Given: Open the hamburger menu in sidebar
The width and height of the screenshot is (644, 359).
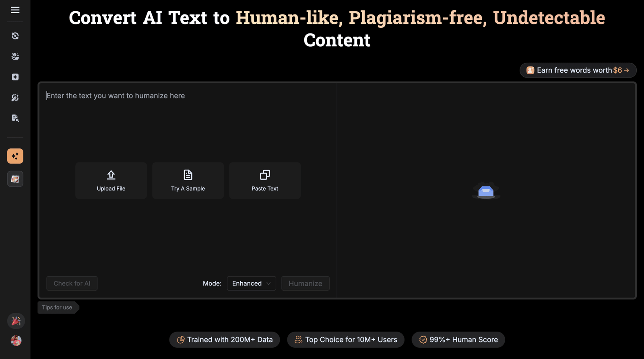Looking at the screenshot, I should pyautogui.click(x=15, y=10).
